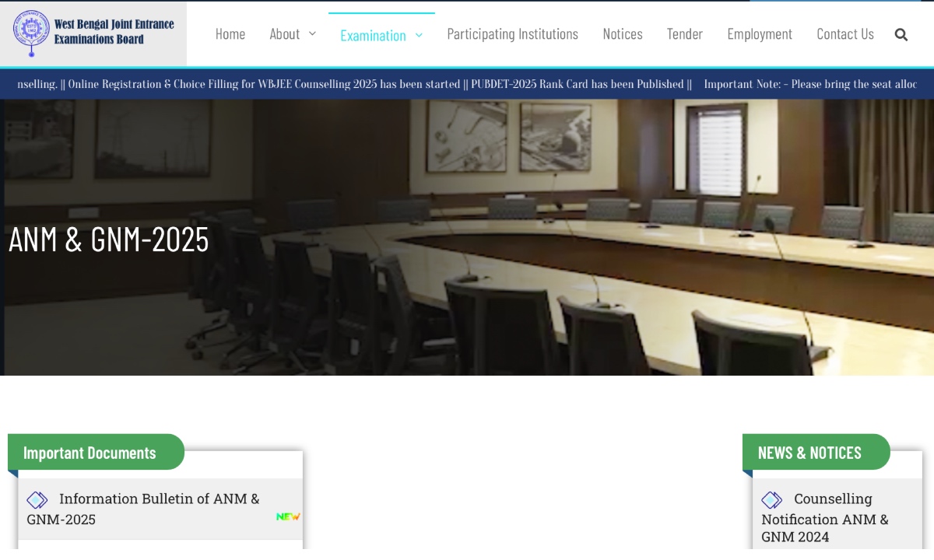Open the search magnifier icon
This screenshot has width=934, height=560.
(901, 34)
